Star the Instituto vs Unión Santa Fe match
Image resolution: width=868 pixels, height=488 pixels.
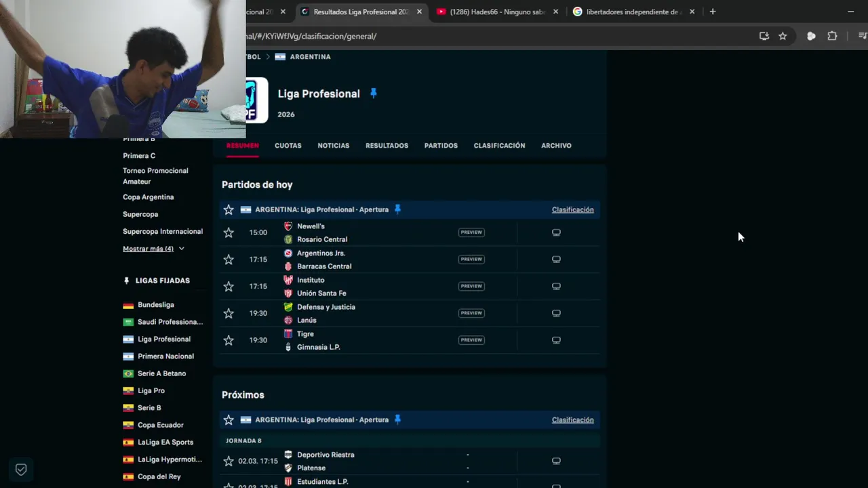click(x=229, y=287)
